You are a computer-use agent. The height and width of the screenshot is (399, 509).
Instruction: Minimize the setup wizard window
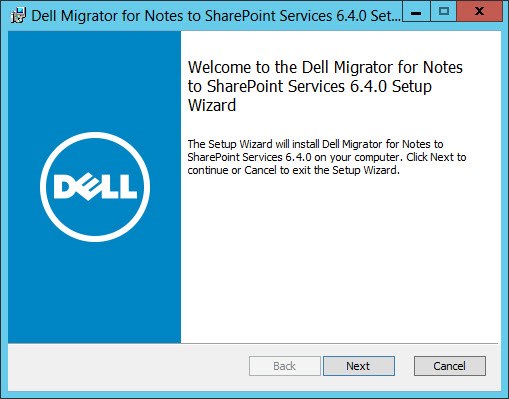click(x=416, y=12)
